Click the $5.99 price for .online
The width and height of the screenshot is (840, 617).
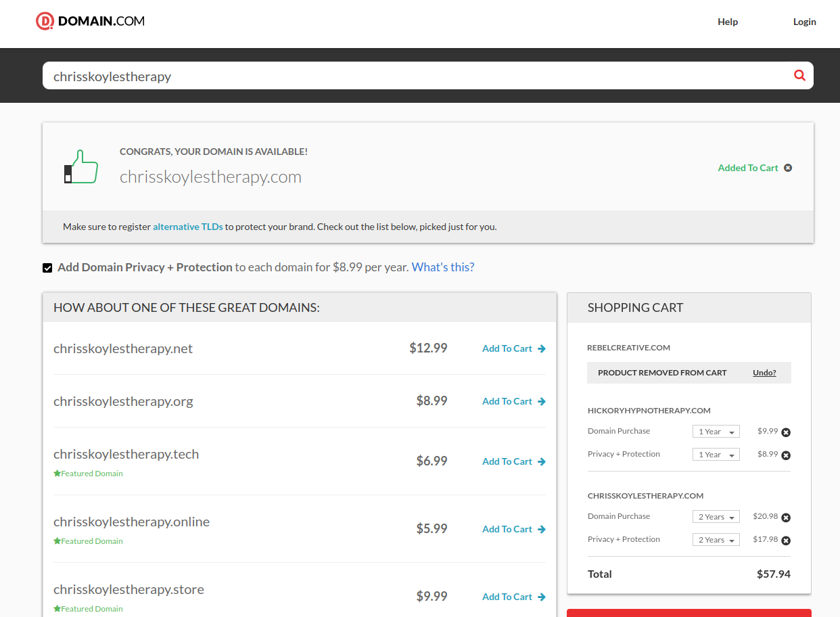(x=431, y=529)
